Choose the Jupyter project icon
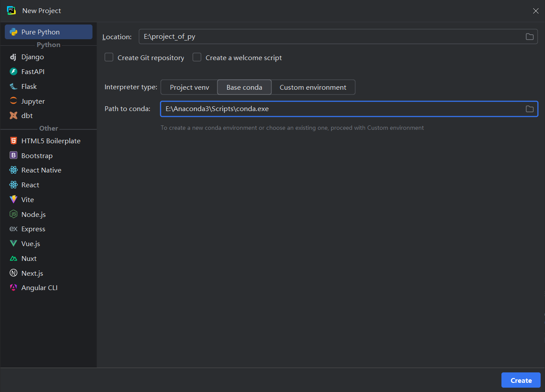 14,101
